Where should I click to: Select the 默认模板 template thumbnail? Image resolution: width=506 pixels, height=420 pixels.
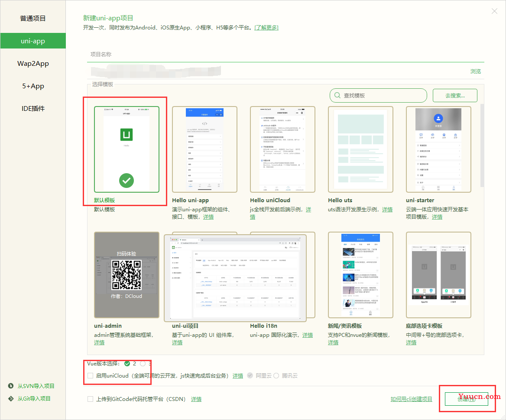click(x=126, y=149)
